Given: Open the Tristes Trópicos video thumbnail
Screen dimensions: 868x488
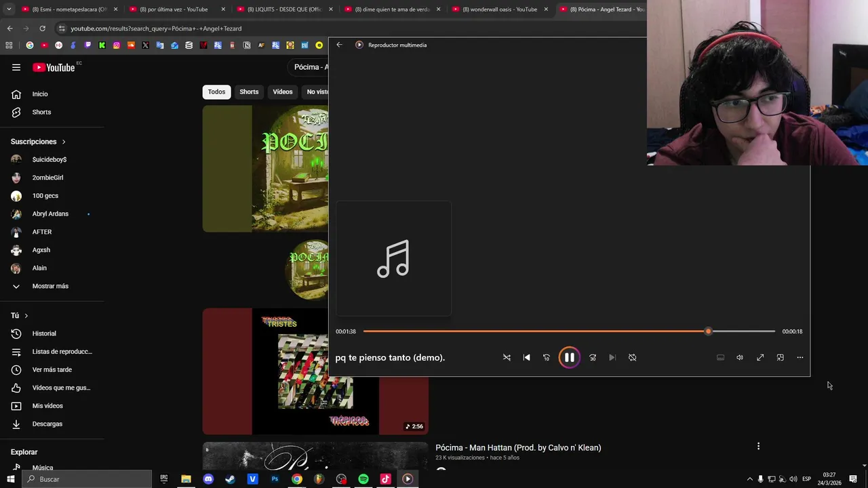Looking at the screenshot, I should point(315,371).
